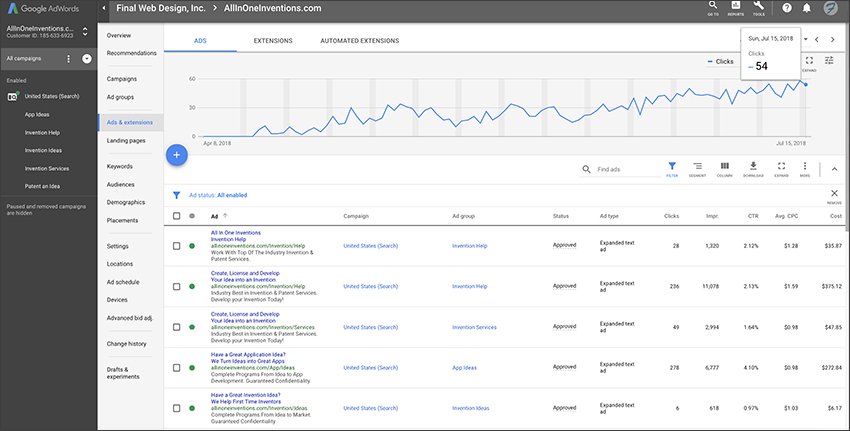This screenshot has height=431, width=850.
Task: Open the App Ideas ad group link in table
Action: tap(465, 368)
